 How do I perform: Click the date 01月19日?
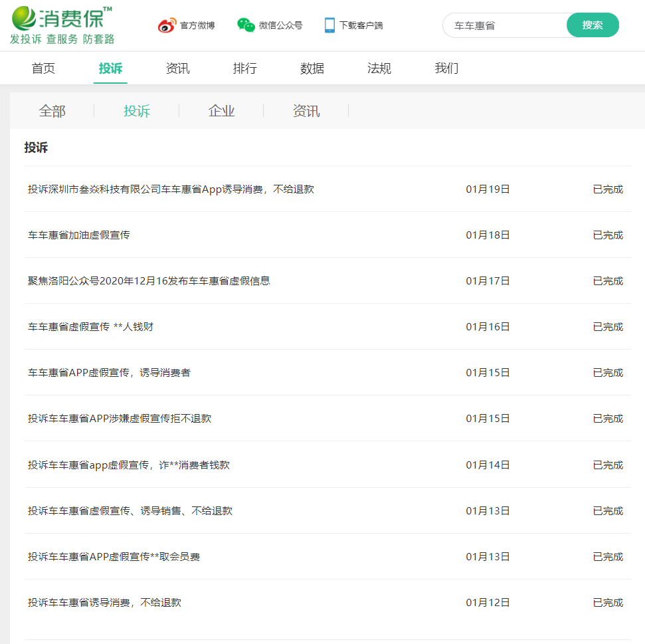click(488, 189)
